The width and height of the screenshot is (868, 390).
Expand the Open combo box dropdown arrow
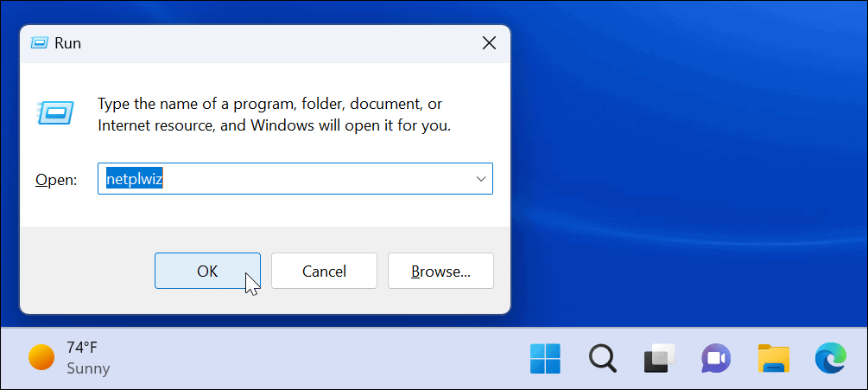click(x=480, y=179)
